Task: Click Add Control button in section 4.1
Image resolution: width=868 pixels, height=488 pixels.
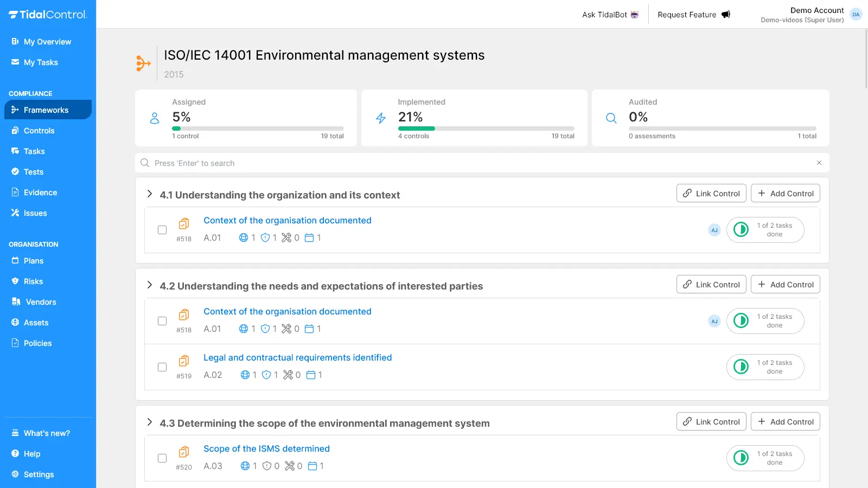Action: point(785,194)
